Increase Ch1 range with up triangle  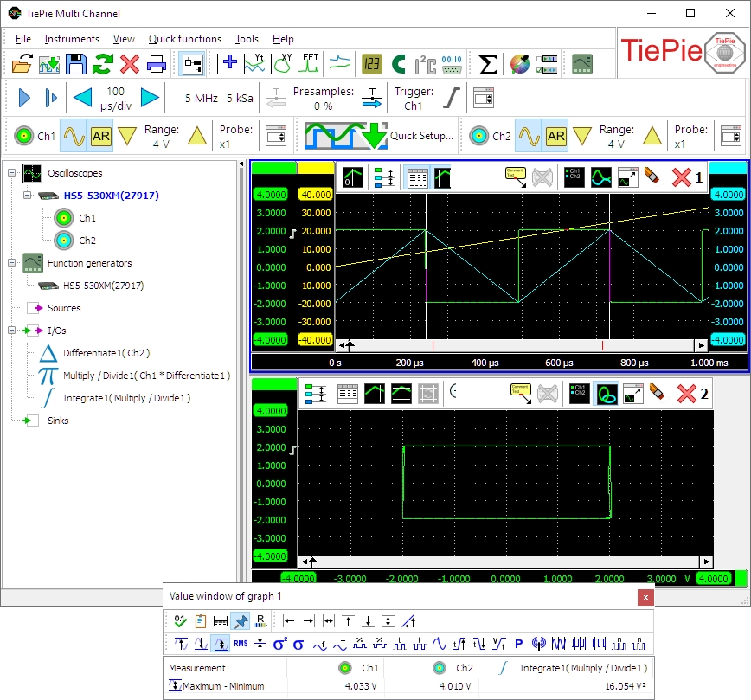click(197, 136)
